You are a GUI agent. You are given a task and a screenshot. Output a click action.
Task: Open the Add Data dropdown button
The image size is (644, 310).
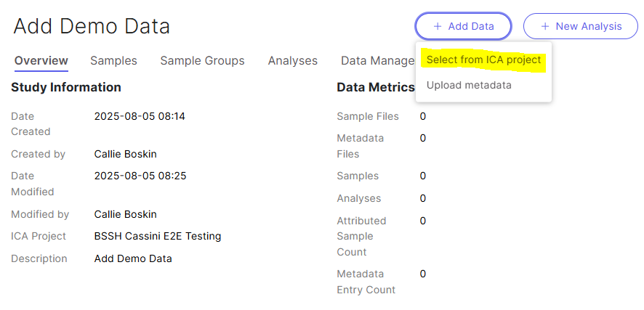pyautogui.click(x=463, y=26)
